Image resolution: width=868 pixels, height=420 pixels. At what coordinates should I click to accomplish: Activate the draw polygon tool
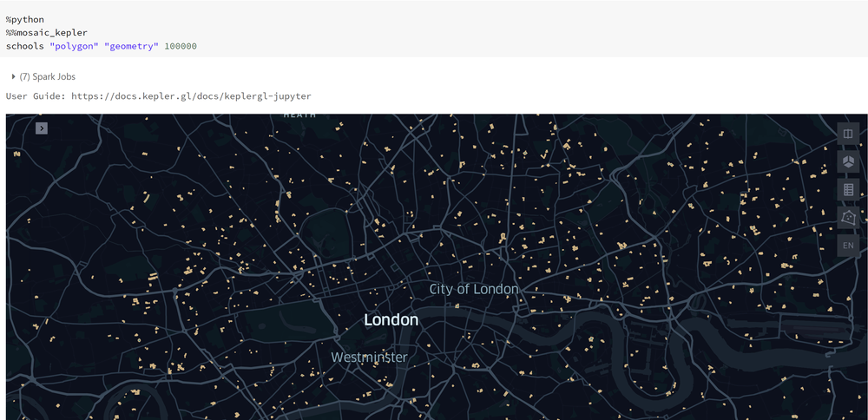coord(848,218)
